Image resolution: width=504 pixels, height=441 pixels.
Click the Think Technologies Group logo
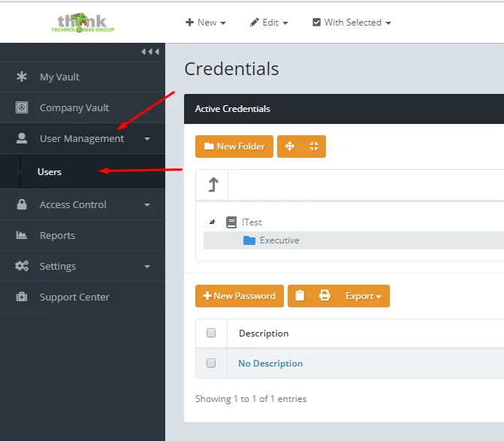[83, 23]
